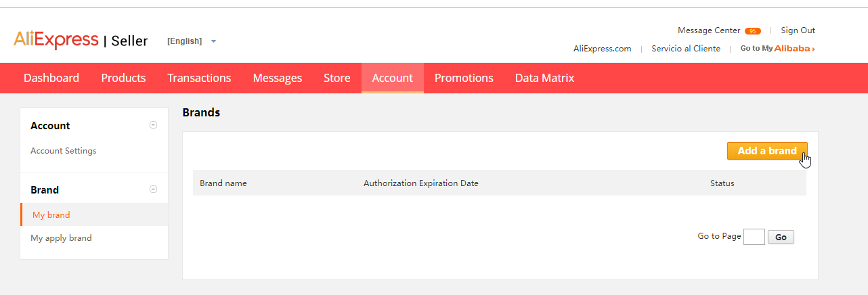Click the Sign Out link
Image resolution: width=868 pixels, height=295 pixels.
[798, 30]
